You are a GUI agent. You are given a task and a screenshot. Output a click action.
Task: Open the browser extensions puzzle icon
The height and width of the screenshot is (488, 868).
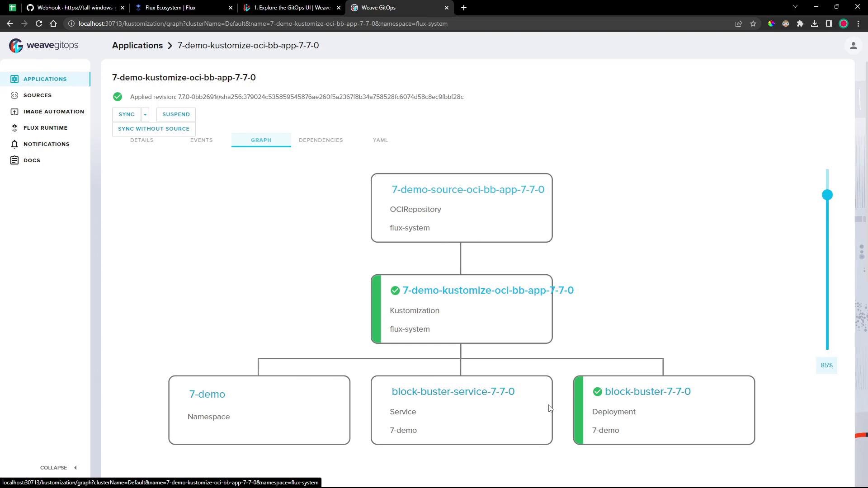coord(800,23)
